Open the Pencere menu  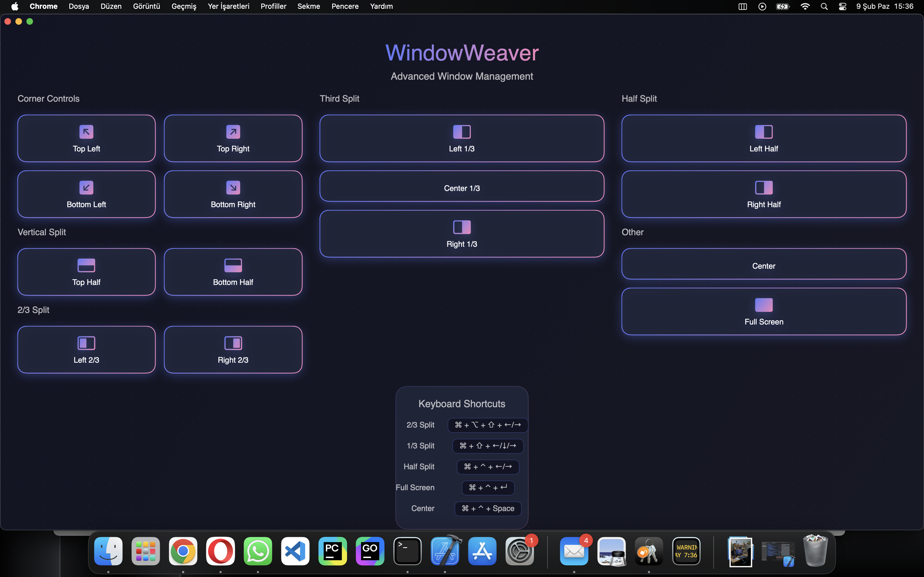345,7
